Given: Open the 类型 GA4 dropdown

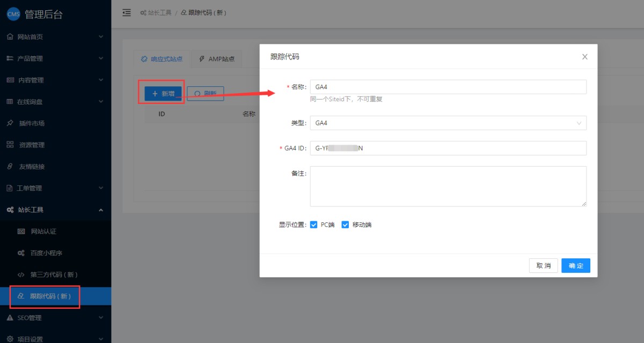Looking at the screenshot, I should [x=448, y=123].
